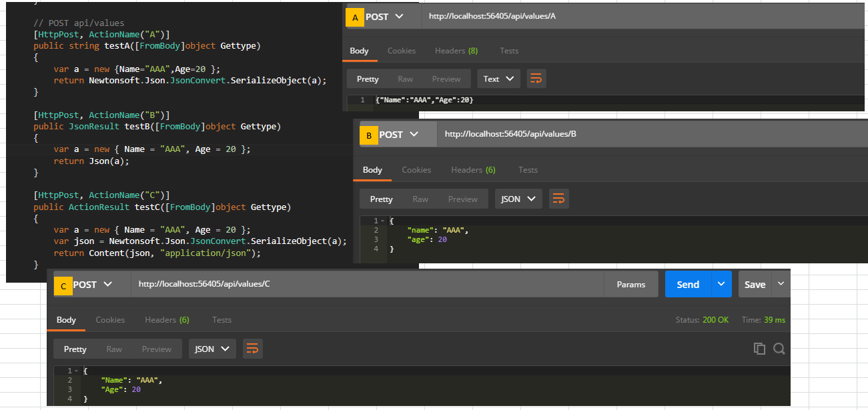The height and width of the screenshot is (410, 868).
Task: Collapse the JSON object in response B
Action: [383, 221]
